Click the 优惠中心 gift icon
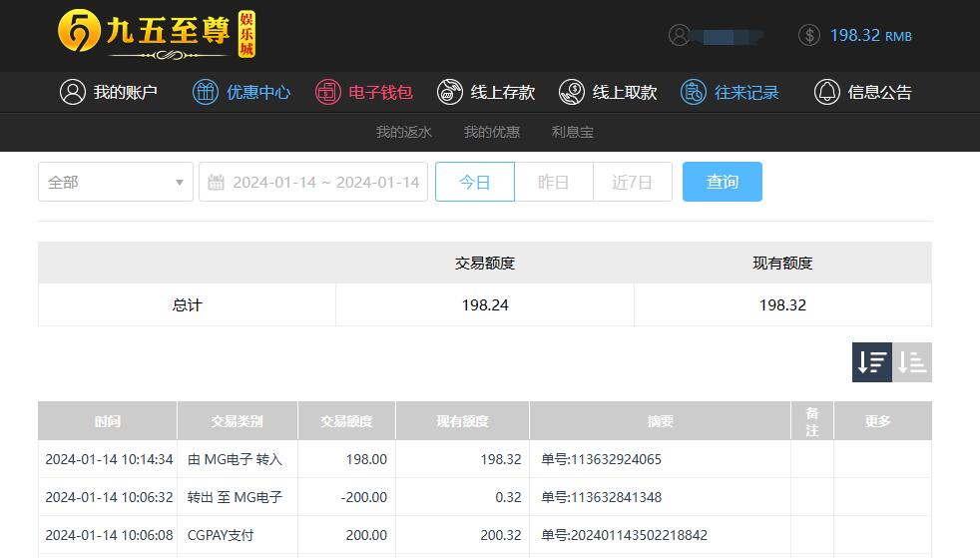This screenshot has height=558, width=980. click(x=205, y=92)
